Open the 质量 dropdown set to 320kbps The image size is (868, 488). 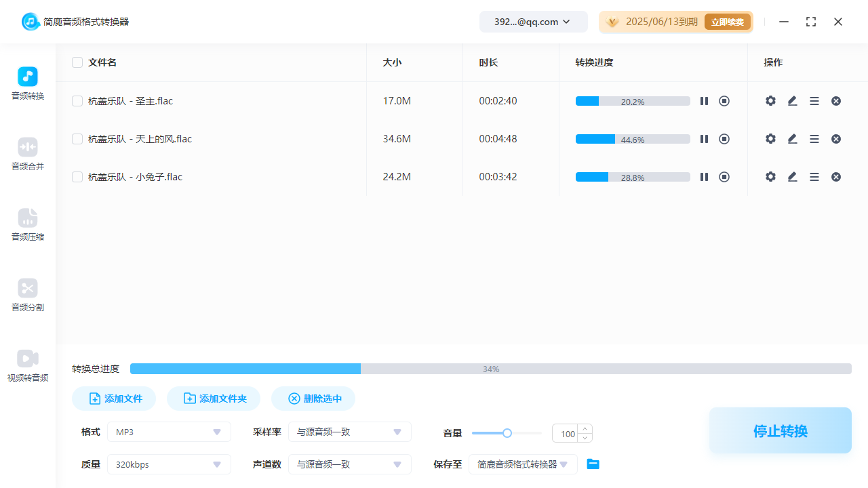click(x=168, y=464)
